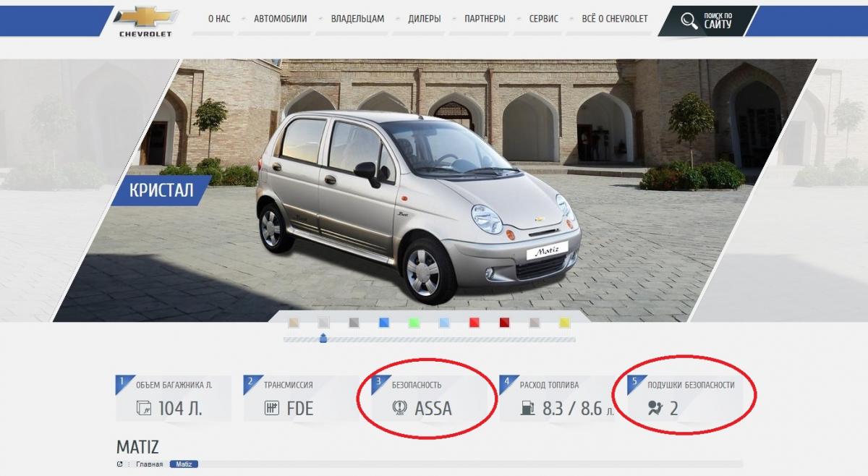Select the green car color swatch
The image size is (868, 476).
tap(414, 323)
